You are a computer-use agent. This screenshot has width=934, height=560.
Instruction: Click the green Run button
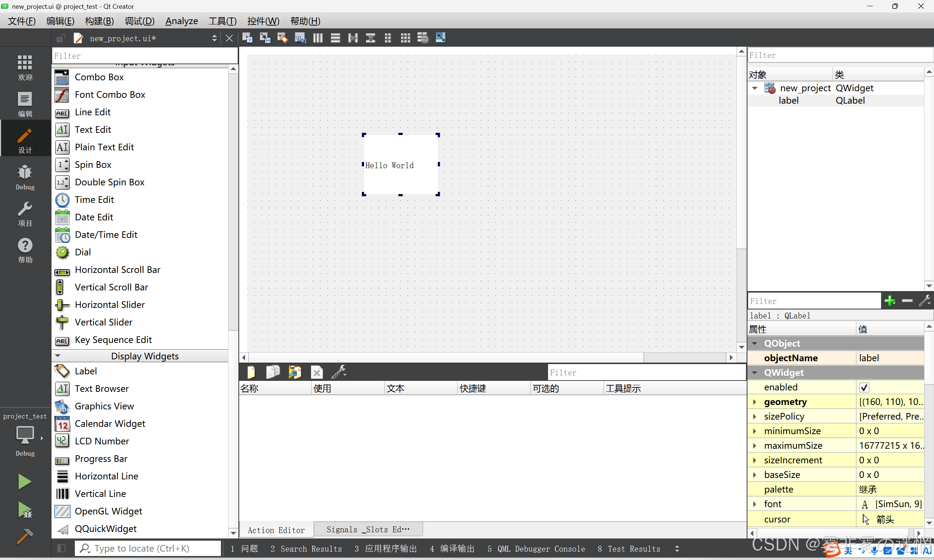point(24,482)
